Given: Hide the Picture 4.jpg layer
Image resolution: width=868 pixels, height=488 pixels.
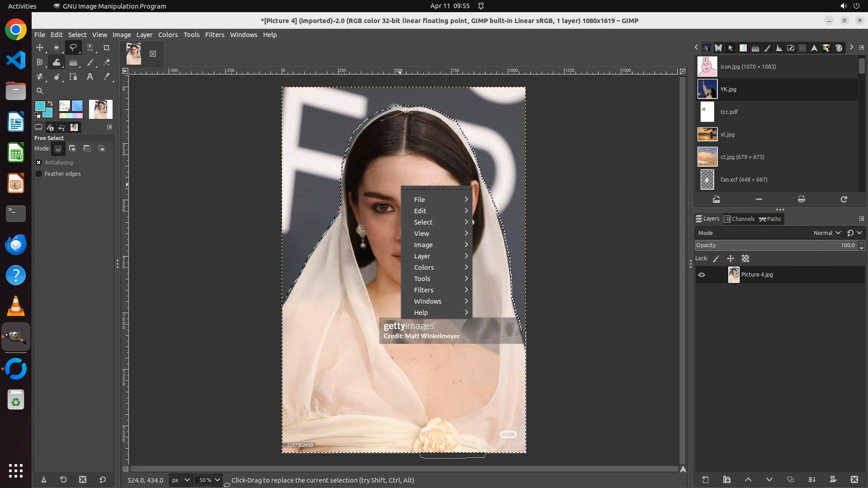Looking at the screenshot, I should coord(702,275).
